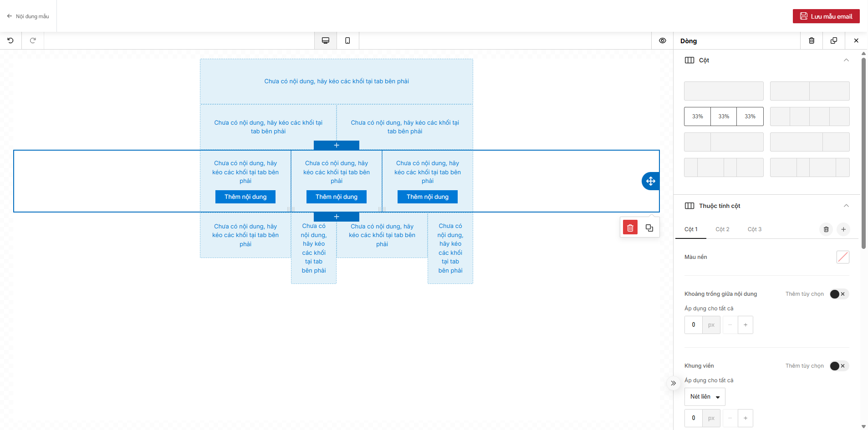
Task: Click the Lưu mẫu email button
Action: (x=826, y=16)
